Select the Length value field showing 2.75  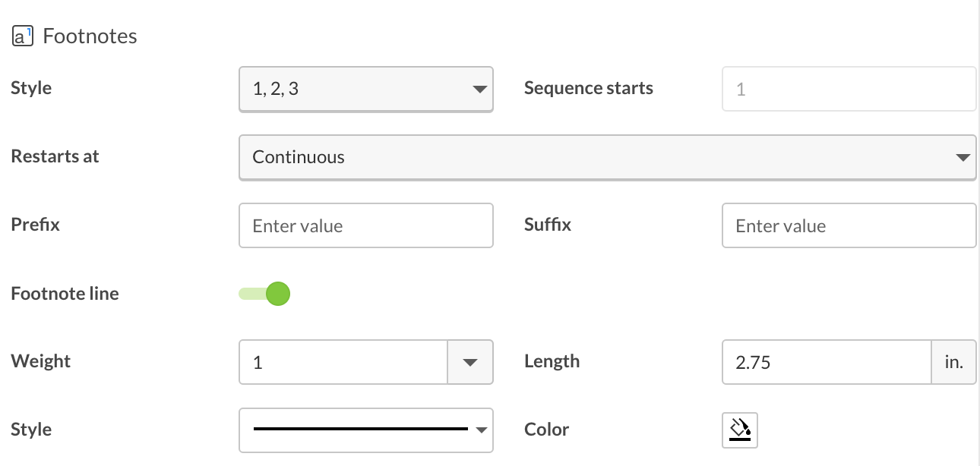point(826,362)
